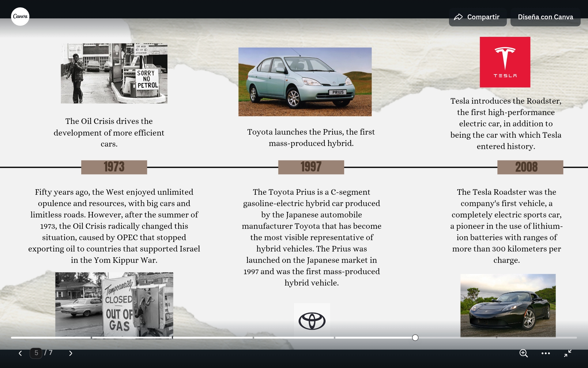588x368 pixels.
Task: Exit fullscreen with the collapse arrows icon
Action: click(567, 353)
